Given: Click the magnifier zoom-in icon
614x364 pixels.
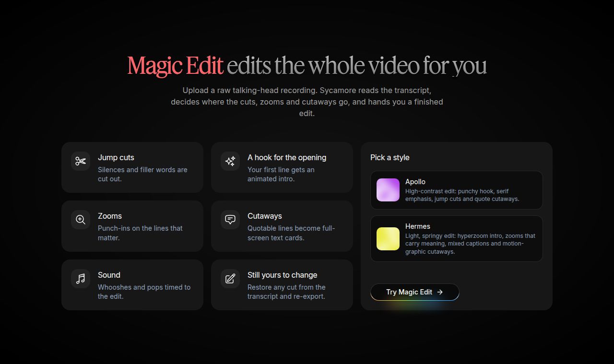Looking at the screenshot, I should pyautogui.click(x=81, y=220).
